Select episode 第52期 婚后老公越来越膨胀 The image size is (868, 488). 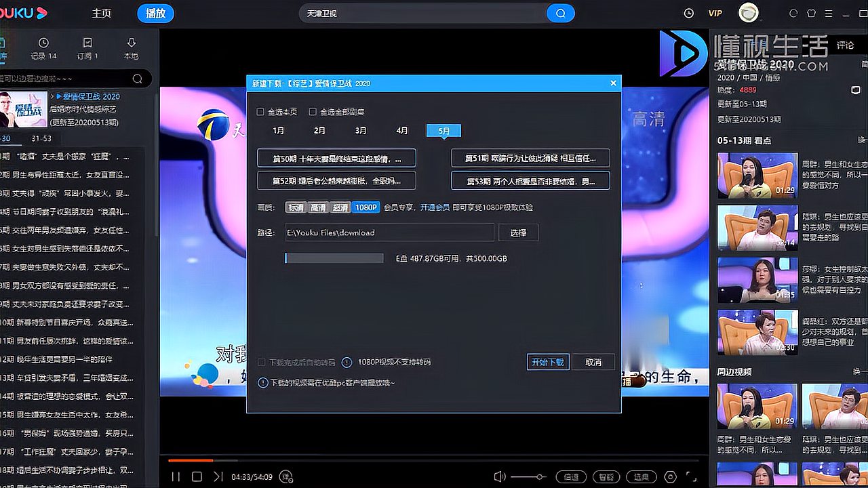336,181
